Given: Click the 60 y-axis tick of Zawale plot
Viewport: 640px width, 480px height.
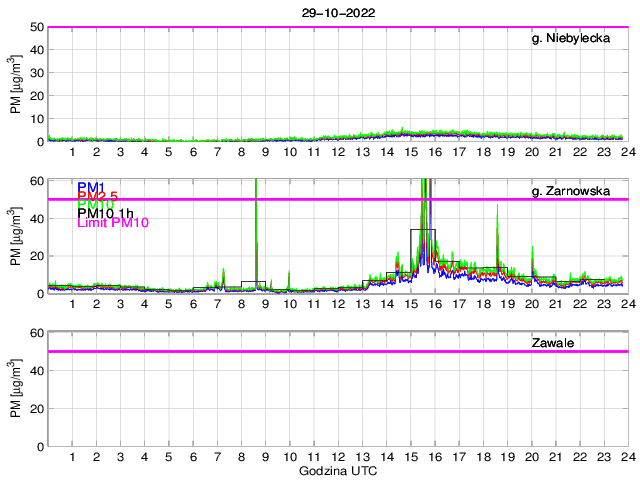Looking at the screenshot, I should point(35,332).
